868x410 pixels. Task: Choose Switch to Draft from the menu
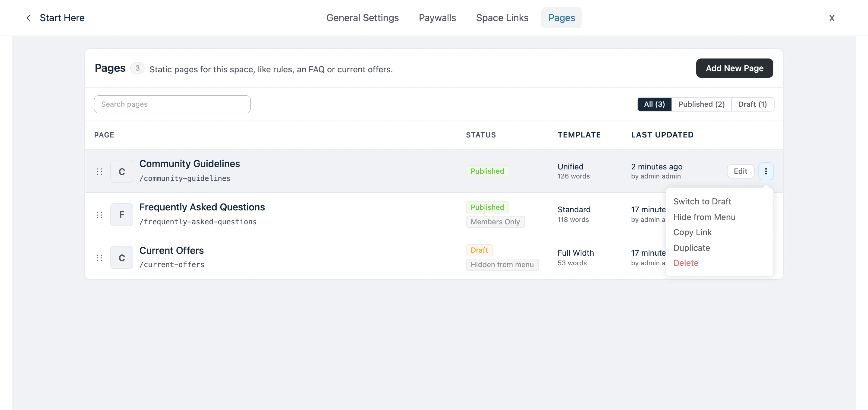click(x=702, y=202)
